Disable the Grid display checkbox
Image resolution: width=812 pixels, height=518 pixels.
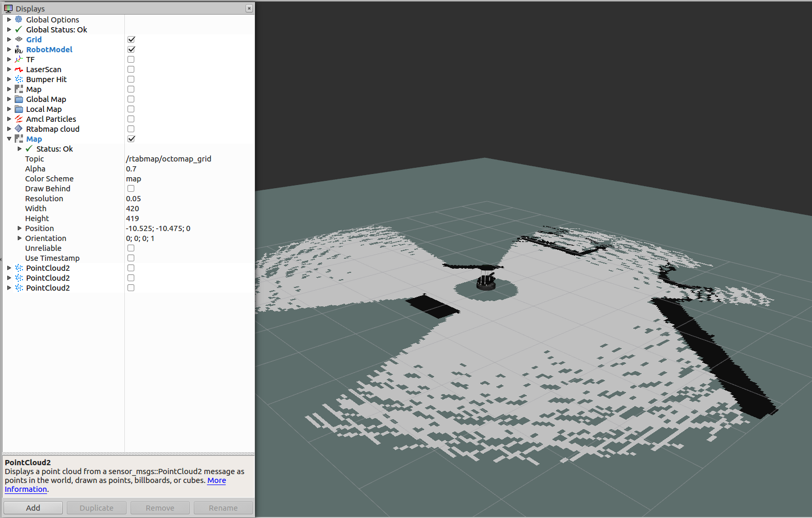pyautogui.click(x=131, y=39)
